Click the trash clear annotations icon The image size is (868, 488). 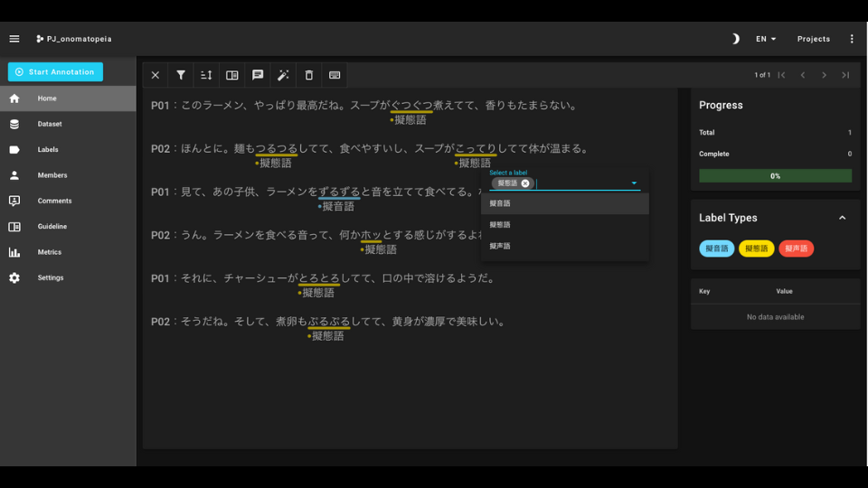[x=308, y=75]
